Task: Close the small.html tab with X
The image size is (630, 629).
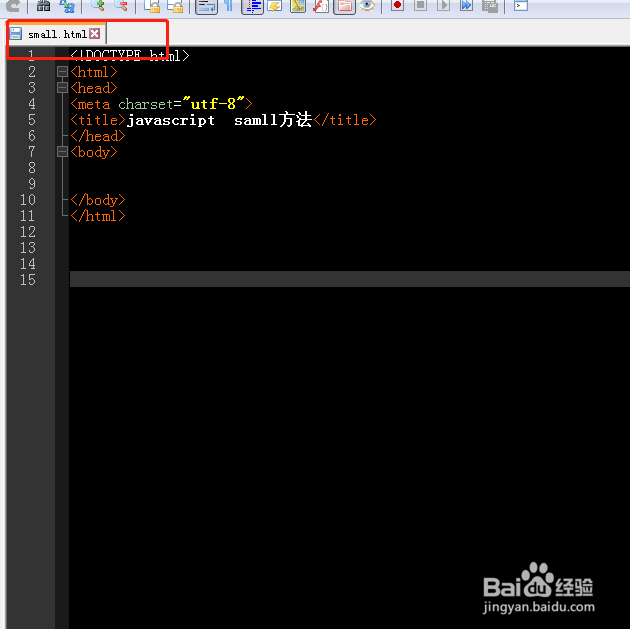Action: pyautogui.click(x=95, y=33)
